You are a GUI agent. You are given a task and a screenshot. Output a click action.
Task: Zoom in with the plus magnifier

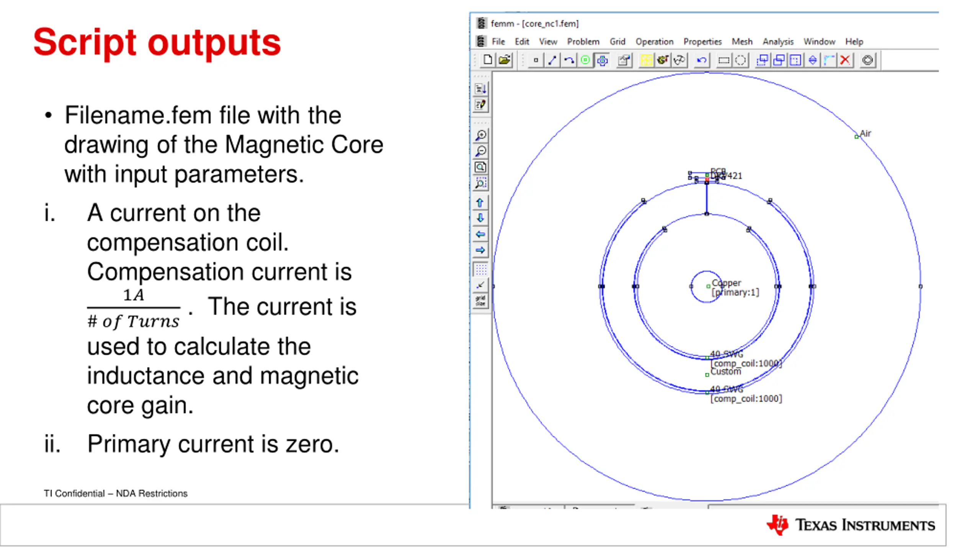click(481, 135)
